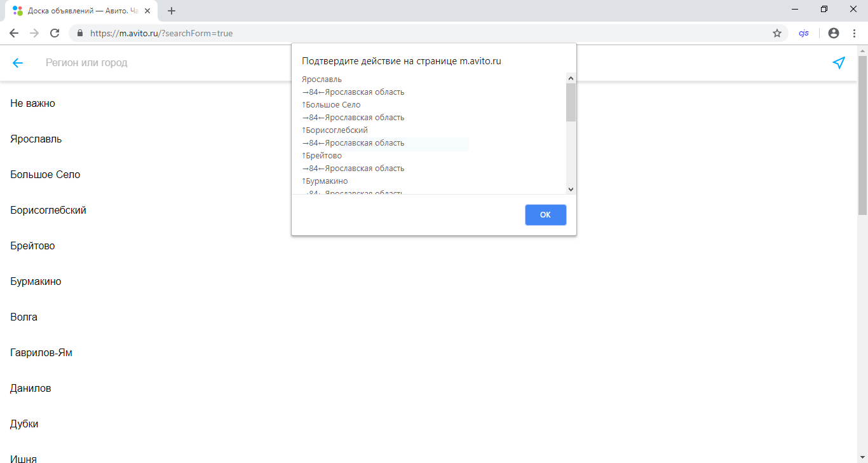Click ↑Борисоглебский line in dialog
868x463 pixels.
335,130
